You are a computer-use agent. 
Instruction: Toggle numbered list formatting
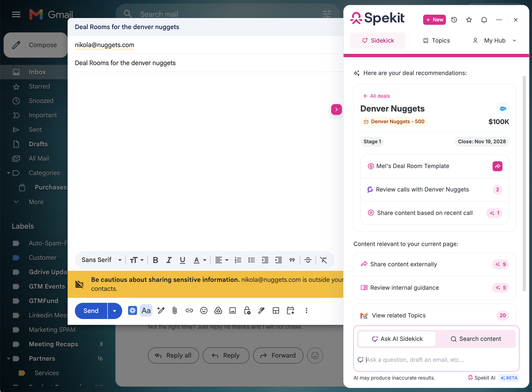(238, 260)
